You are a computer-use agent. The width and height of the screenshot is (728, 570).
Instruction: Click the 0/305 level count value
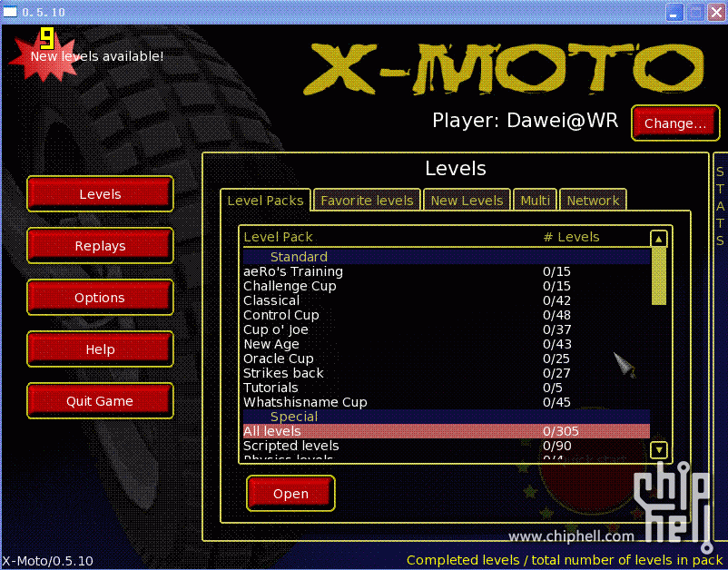coord(560,431)
